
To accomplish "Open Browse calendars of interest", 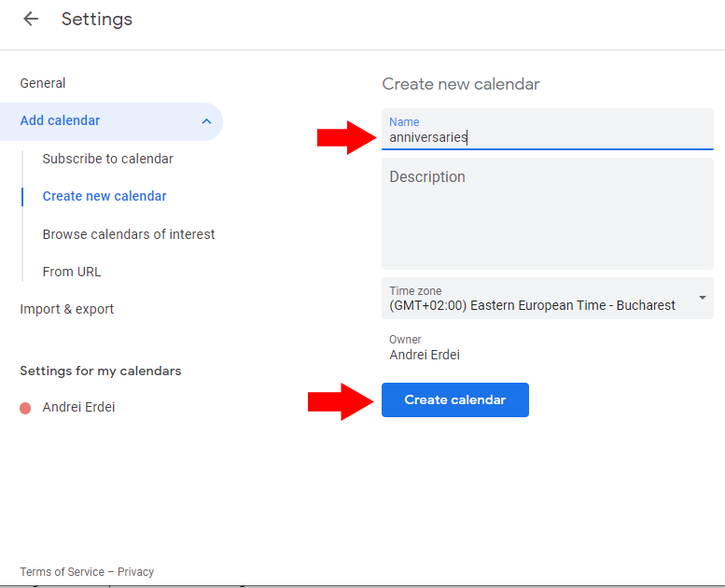I will click(x=129, y=234).
